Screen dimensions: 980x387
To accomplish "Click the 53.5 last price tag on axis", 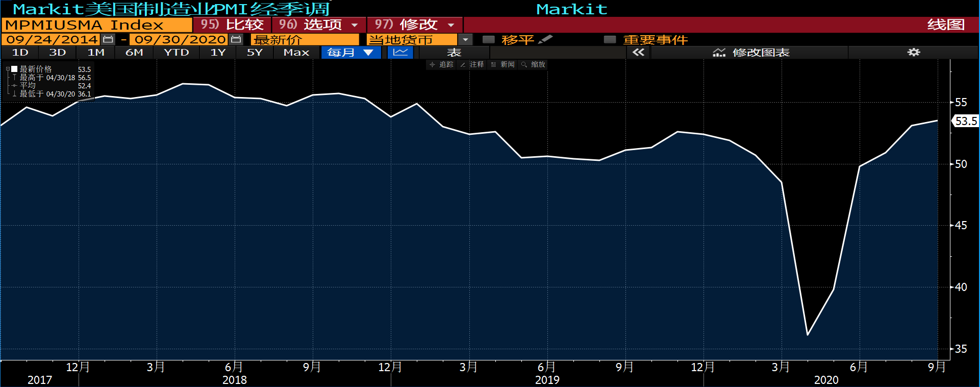I will (965, 121).
